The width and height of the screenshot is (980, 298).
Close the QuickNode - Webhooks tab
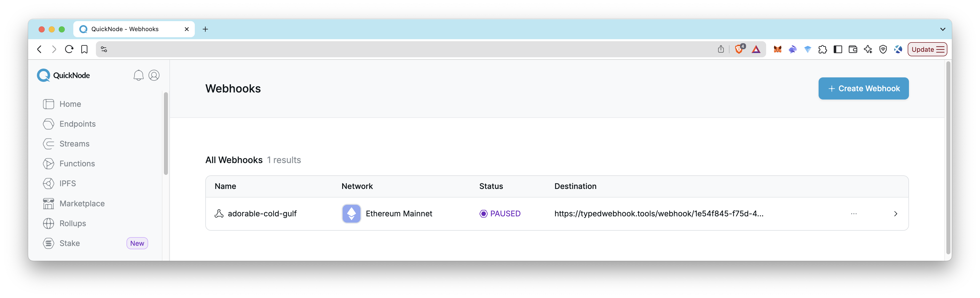pyautogui.click(x=187, y=29)
